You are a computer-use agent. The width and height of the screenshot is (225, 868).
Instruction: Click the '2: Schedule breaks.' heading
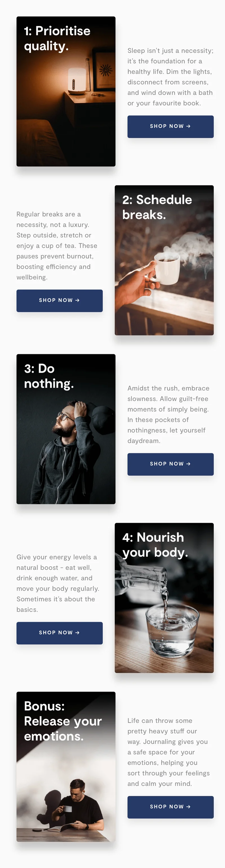pos(157,207)
